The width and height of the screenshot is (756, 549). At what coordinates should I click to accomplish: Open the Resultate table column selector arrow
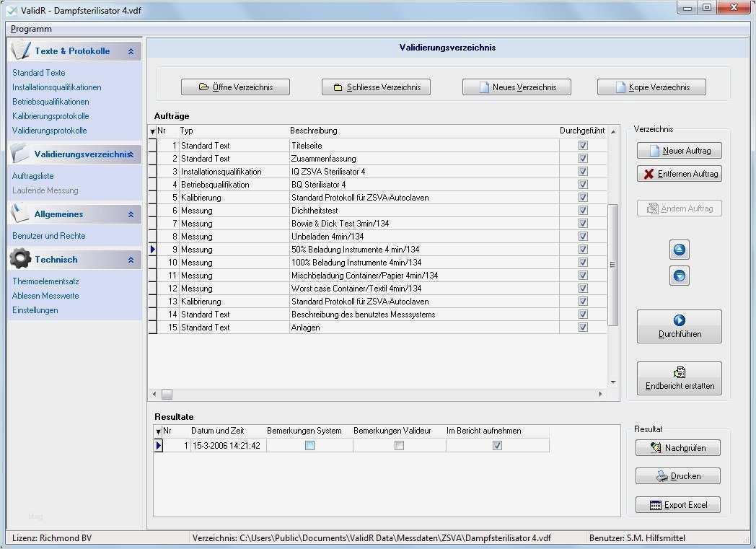pos(158,431)
